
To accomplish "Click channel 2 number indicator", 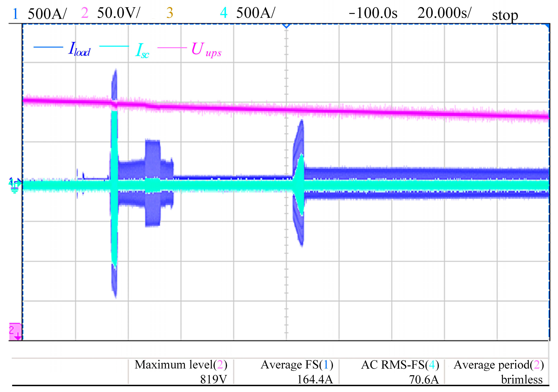I will coord(85,13).
